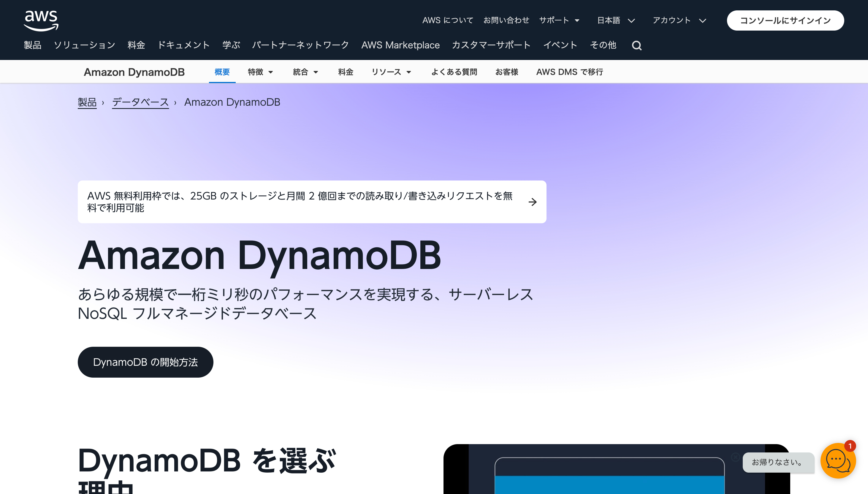Open the AWS について link
868x494 pixels.
(x=447, y=20)
